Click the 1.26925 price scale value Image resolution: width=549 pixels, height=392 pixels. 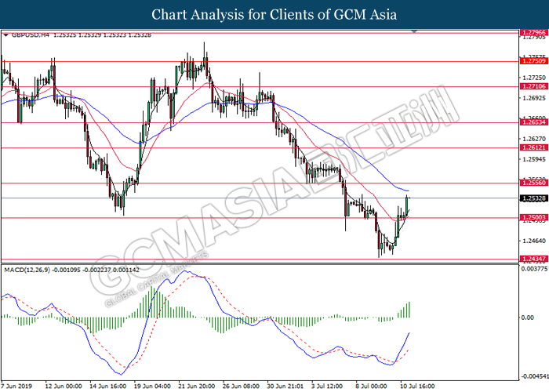click(533, 98)
